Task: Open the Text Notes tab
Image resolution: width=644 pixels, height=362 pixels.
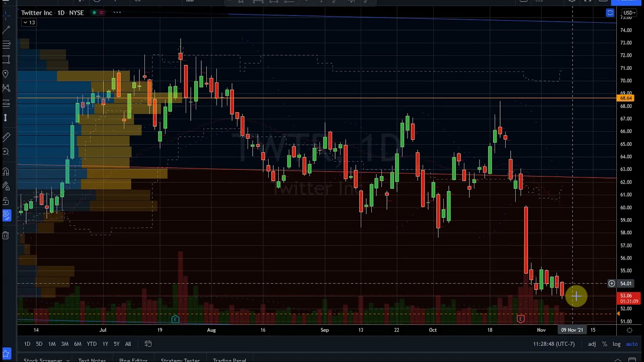Action: pos(92,360)
